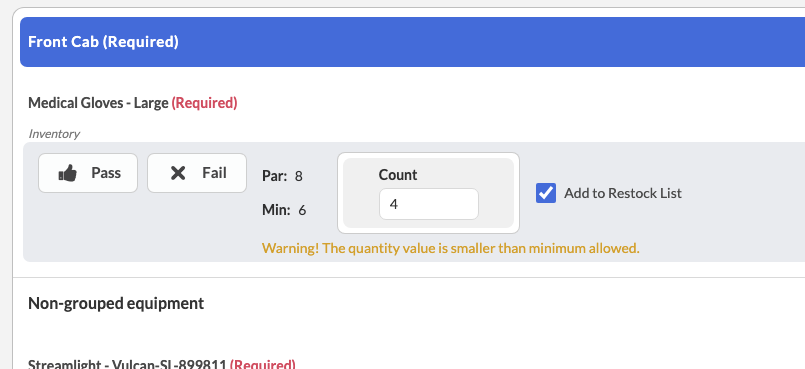Viewport: 805px width, 369px height.
Task: Click the Non-grouped equipment heading
Action: tap(116, 303)
